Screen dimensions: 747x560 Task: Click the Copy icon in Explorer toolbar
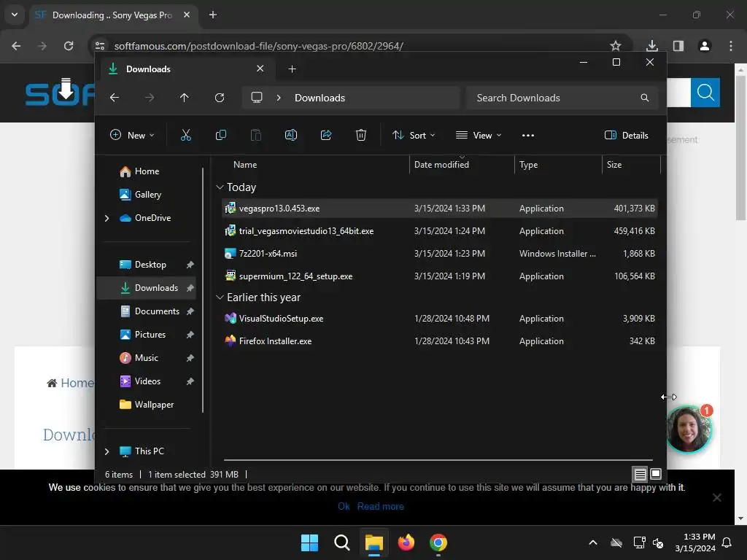coord(220,135)
